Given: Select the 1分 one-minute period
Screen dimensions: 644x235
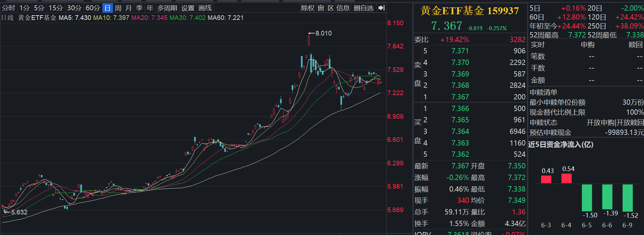Looking at the screenshot, I should click(25, 8).
